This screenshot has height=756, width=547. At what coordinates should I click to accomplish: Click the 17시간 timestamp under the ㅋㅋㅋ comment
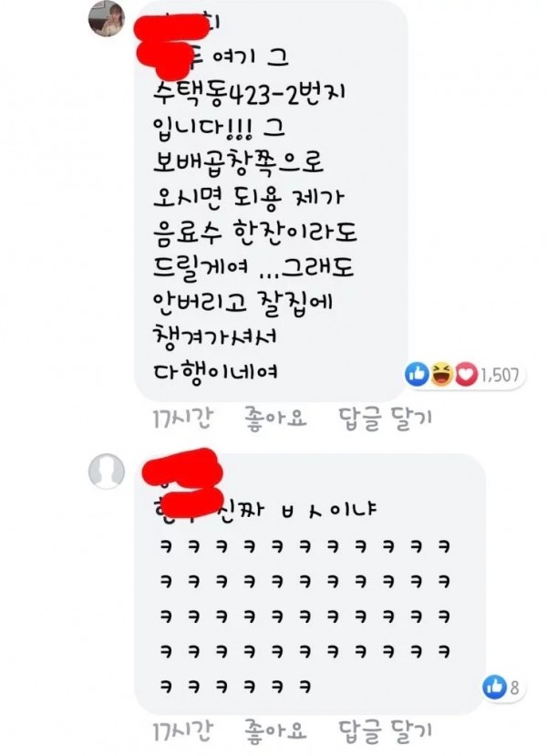181,731
